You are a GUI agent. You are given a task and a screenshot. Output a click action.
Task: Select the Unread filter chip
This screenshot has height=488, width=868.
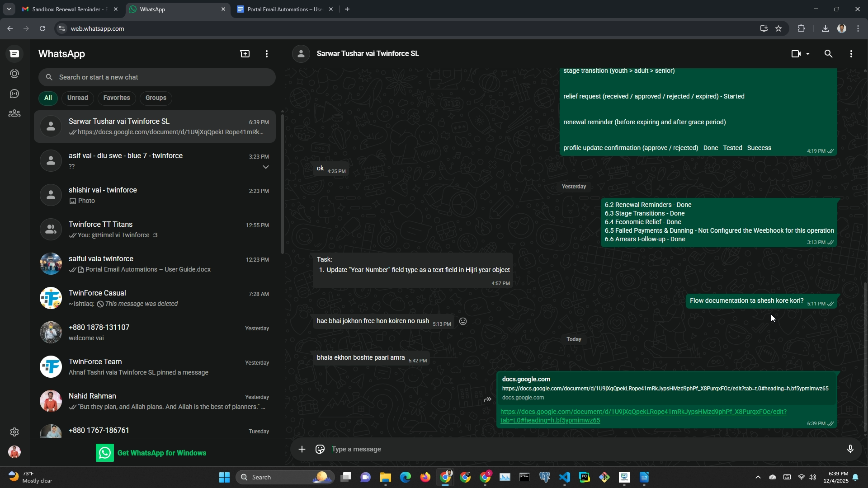[x=77, y=98]
